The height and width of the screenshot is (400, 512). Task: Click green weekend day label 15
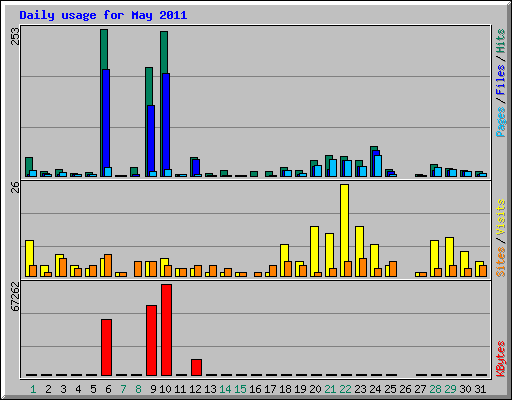click(240, 389)
